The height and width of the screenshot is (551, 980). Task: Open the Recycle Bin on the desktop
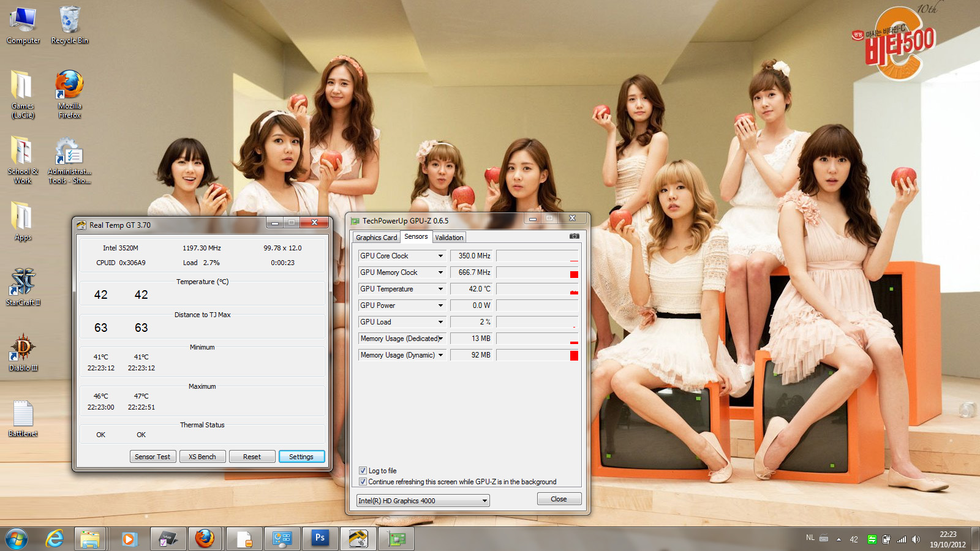[69, 21]
